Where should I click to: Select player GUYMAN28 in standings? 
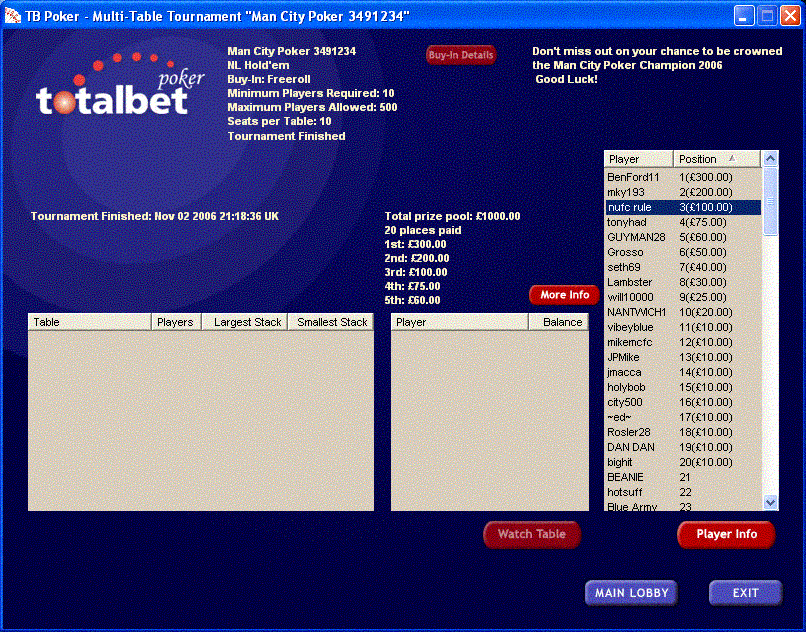tap(636, 237)
